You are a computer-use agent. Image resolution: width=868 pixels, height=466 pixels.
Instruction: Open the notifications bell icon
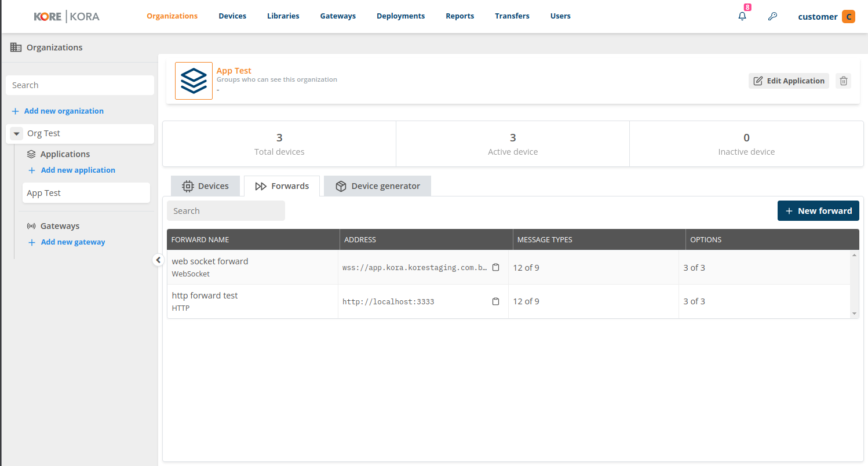tap(742, 16)
